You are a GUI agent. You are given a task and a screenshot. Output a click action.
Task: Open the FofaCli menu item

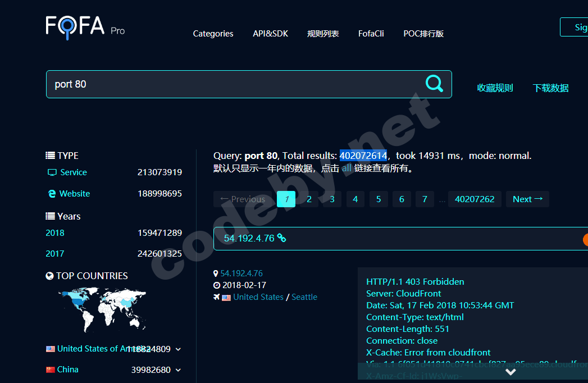click(x=371, y=34)
